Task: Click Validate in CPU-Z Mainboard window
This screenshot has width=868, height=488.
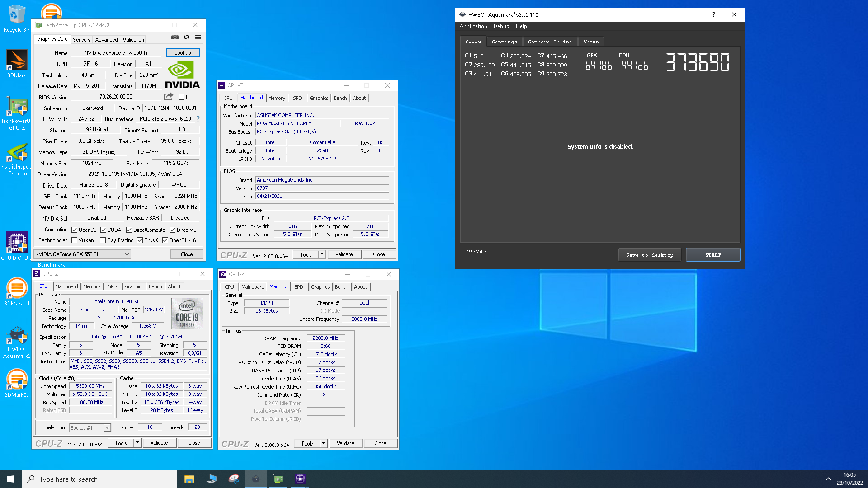Action: click(344, 254)
